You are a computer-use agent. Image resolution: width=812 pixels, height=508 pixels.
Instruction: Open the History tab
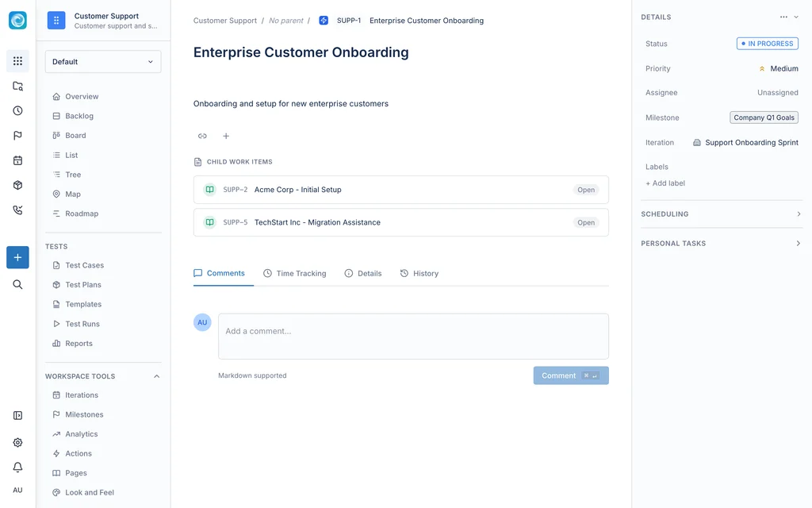419,273
